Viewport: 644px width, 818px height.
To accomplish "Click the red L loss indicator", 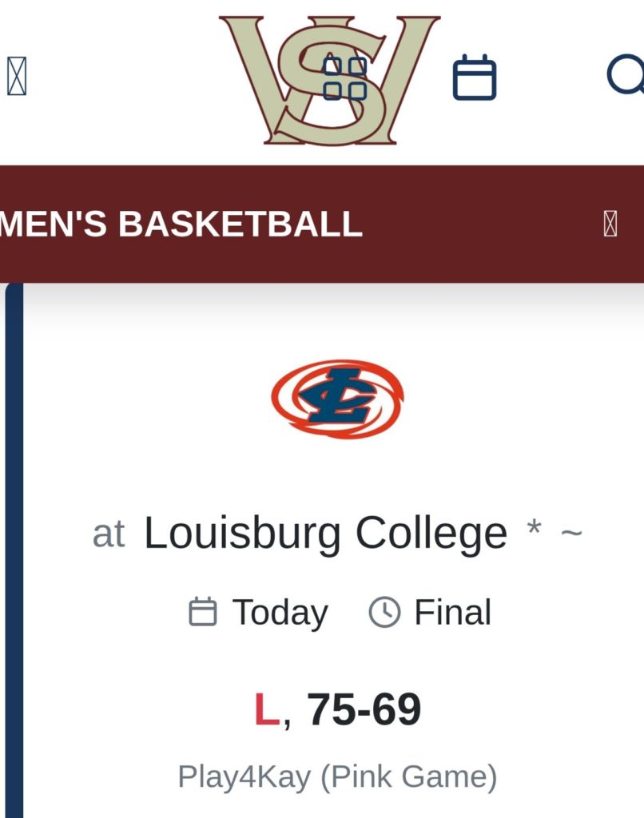I will 266,709.
